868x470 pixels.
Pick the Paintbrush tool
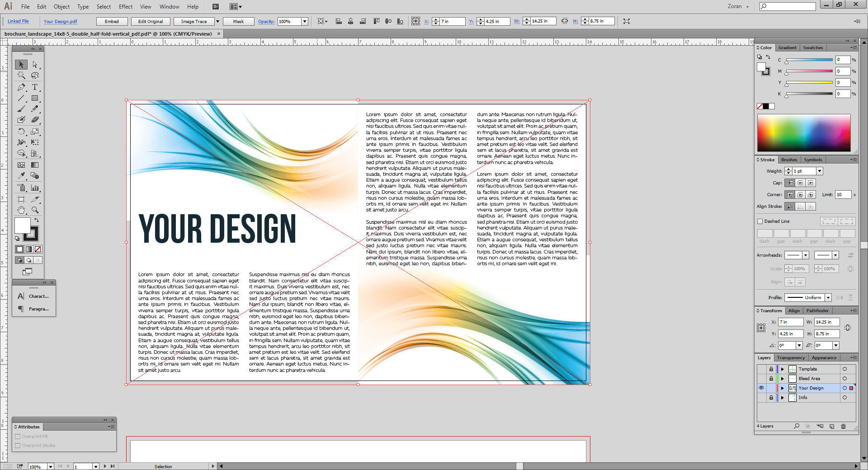(21, 108)
